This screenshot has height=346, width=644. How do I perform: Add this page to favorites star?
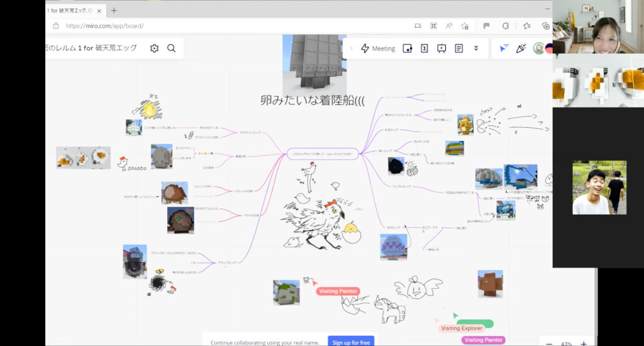tap(465, 26)
